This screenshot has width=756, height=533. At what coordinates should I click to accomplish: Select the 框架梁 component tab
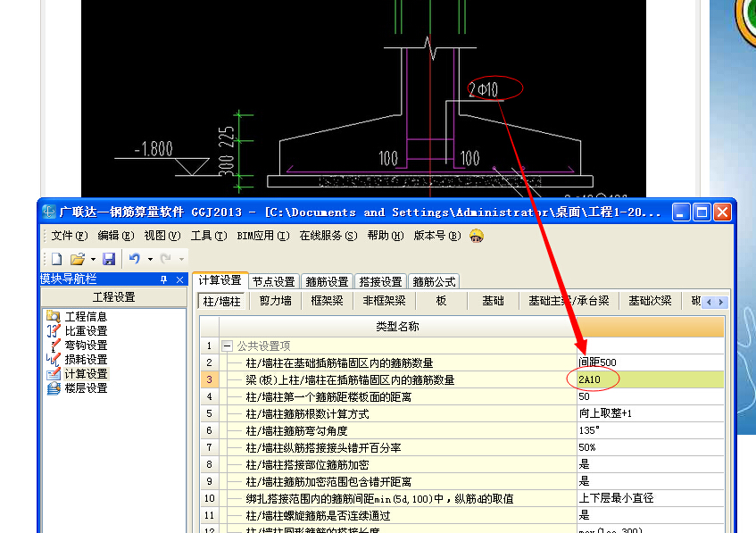[x=327, y=301]
